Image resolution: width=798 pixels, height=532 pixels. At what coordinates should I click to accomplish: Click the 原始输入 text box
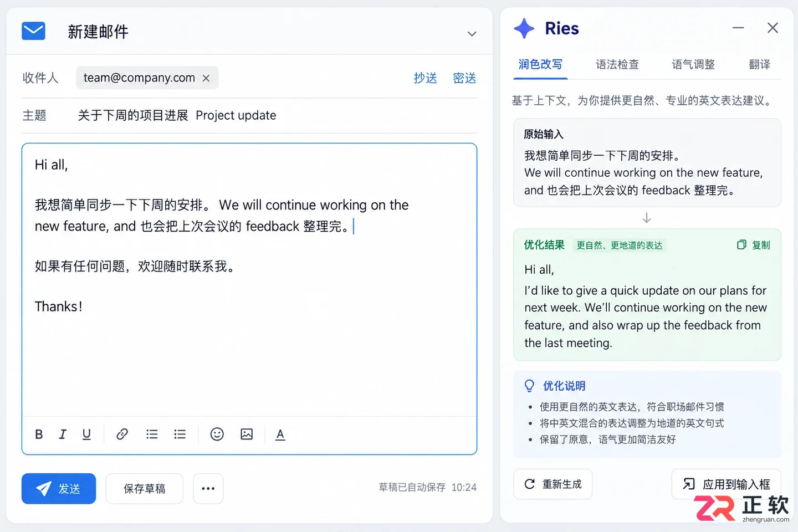click(x=647, y=162)
